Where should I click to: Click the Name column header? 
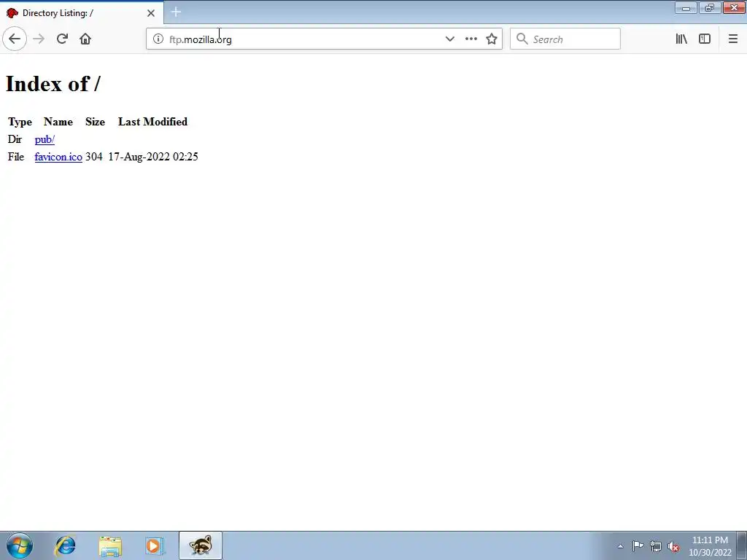click(58, 122)
